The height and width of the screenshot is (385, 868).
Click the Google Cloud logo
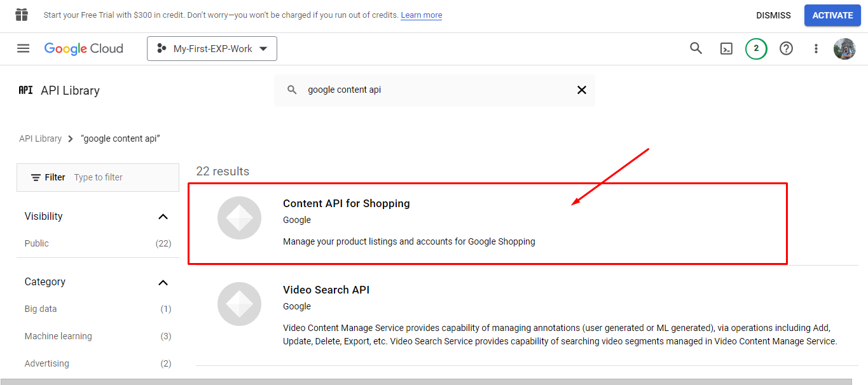(x=83, y=49)
